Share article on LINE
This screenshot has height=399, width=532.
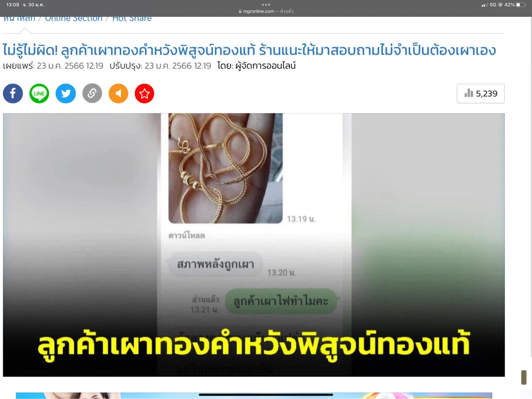coord(39,94)
